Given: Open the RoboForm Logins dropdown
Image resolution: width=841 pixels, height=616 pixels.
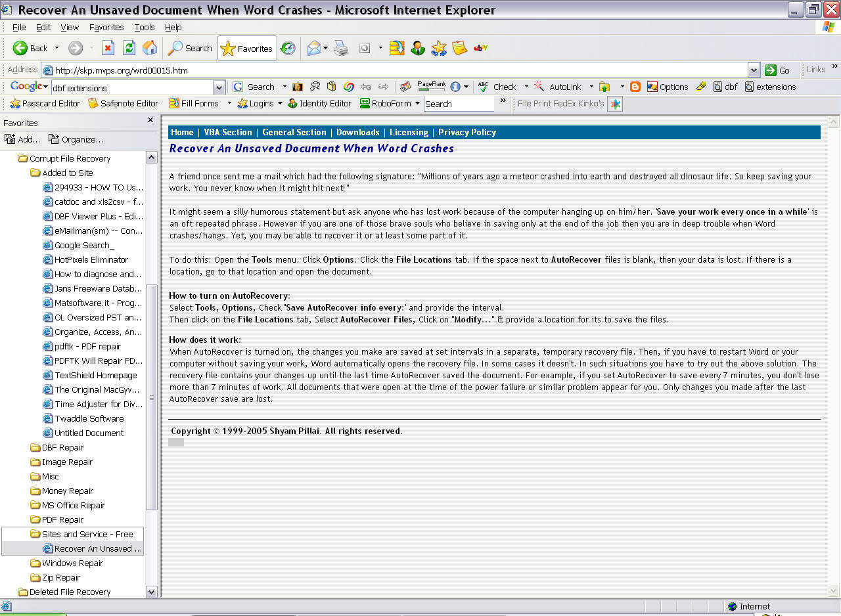Looking at the screenshot, I should (280, 104).
